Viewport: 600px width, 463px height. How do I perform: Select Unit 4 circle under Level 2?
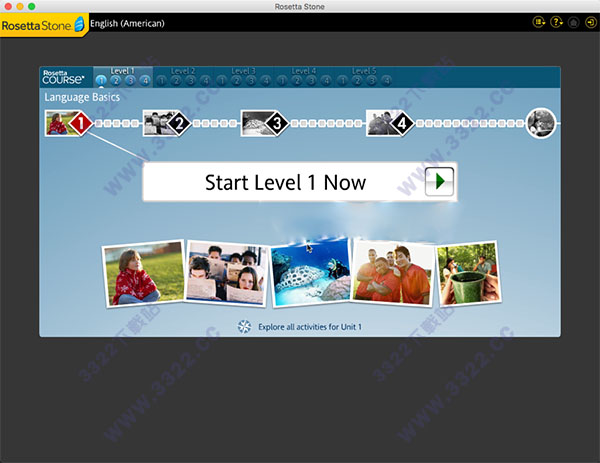(x=205, y=81)
